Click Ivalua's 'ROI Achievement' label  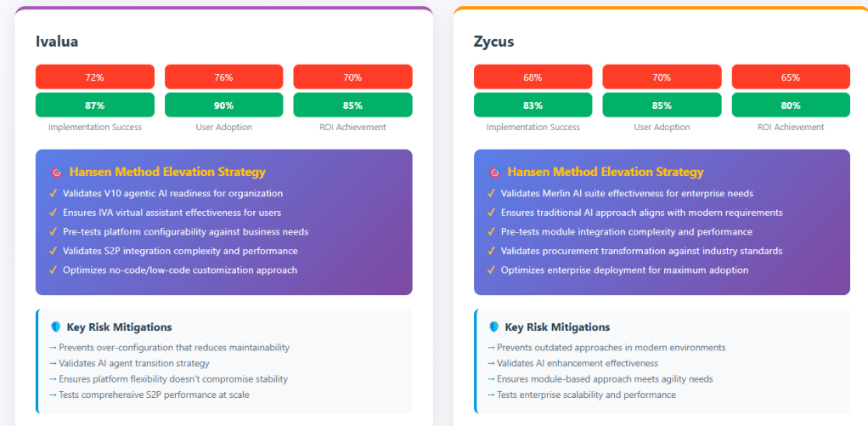pyautogui.click(x=353, y=128)
